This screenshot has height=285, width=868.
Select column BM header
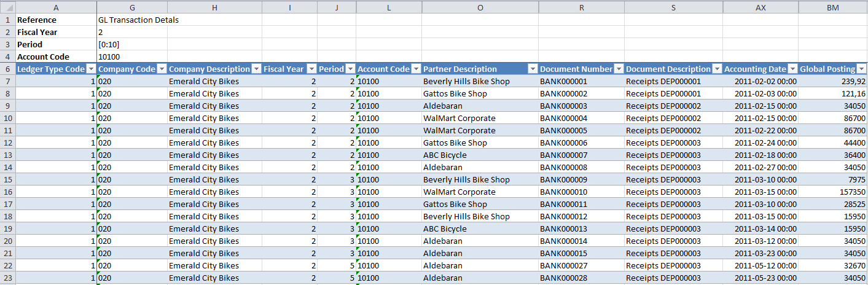[x=832, y=7]
